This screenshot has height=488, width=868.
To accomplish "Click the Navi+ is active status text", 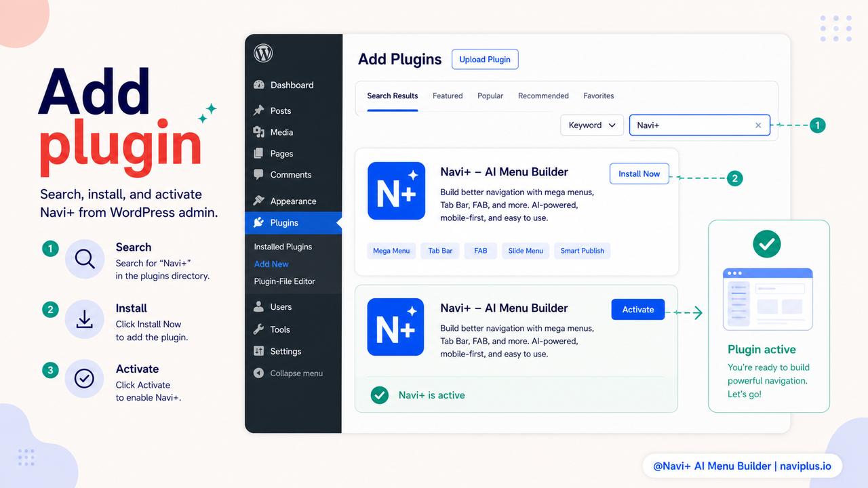I will coord(432,395).
